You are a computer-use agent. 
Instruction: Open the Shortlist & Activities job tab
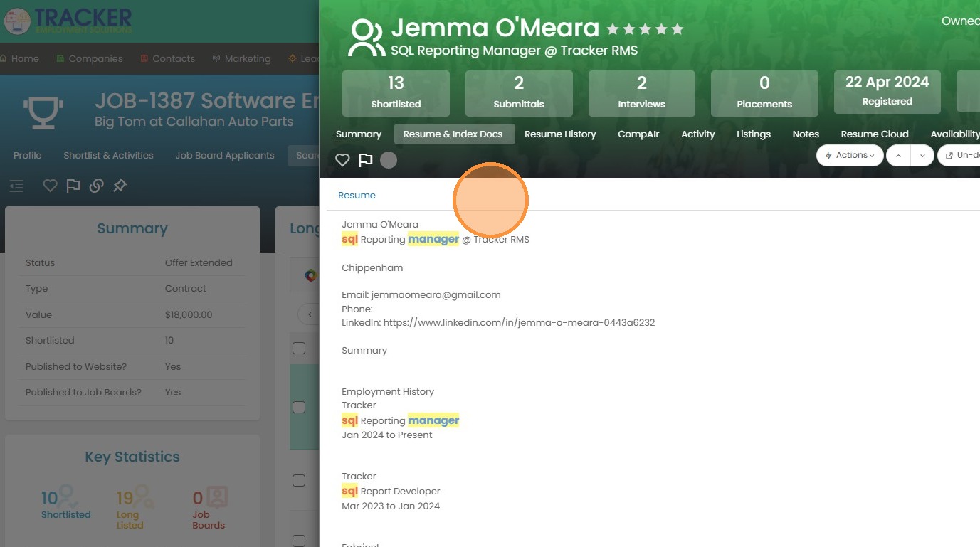coord(108,155)
